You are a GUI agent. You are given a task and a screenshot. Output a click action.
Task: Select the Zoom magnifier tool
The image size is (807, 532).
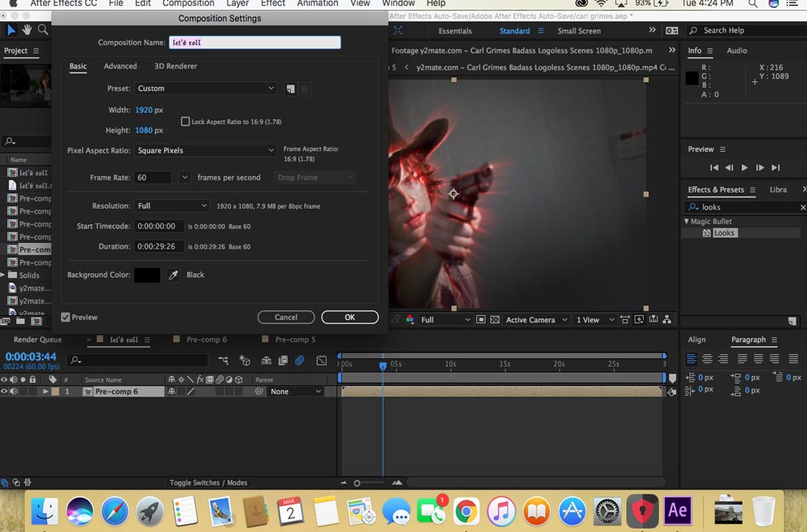(43, 30)
